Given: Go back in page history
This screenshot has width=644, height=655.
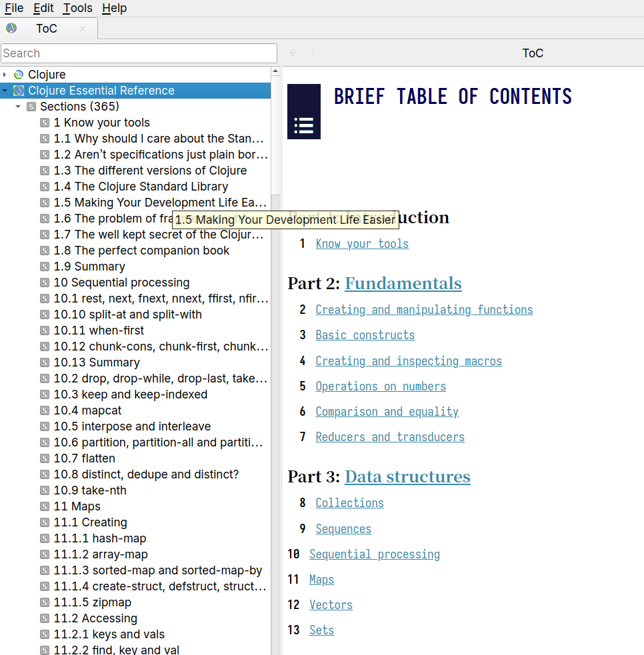Looking at the screenshot, I should pyautogui.click(x=293, y=53).
